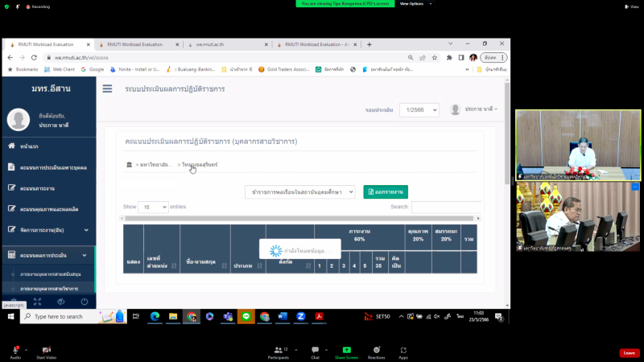The image size is (644, 362).
Task: Click the table's horizontal scrollbar
Action: [298, 218]
